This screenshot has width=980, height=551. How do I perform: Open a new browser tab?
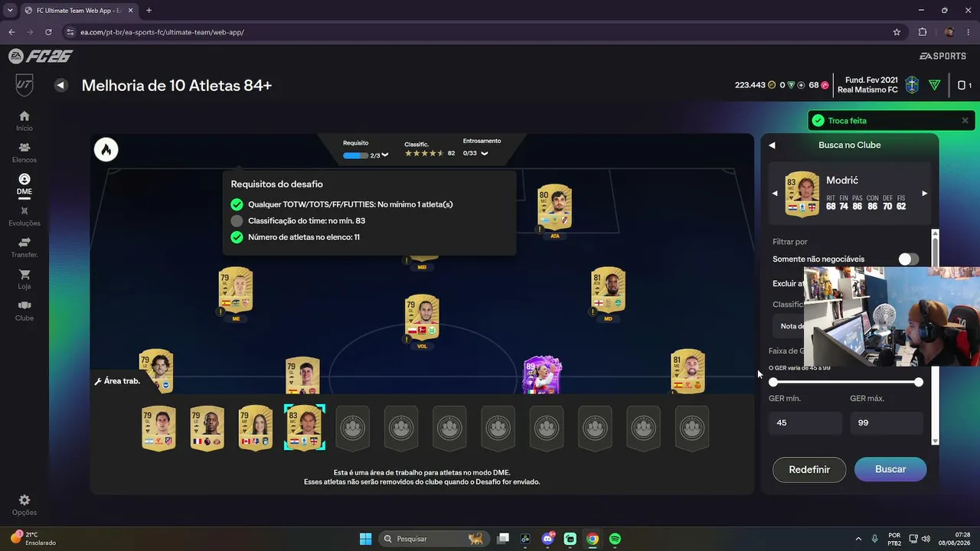click(149, 11)
